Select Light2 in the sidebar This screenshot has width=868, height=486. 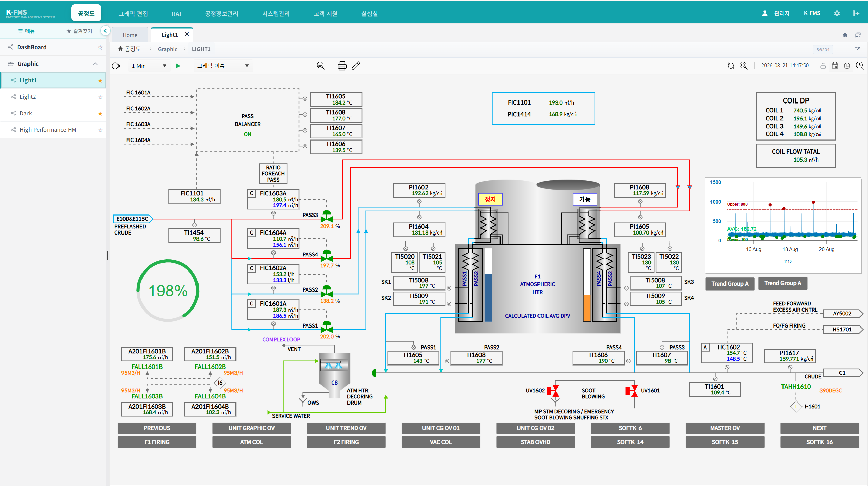pyautogui.click(x=53, y=97)
